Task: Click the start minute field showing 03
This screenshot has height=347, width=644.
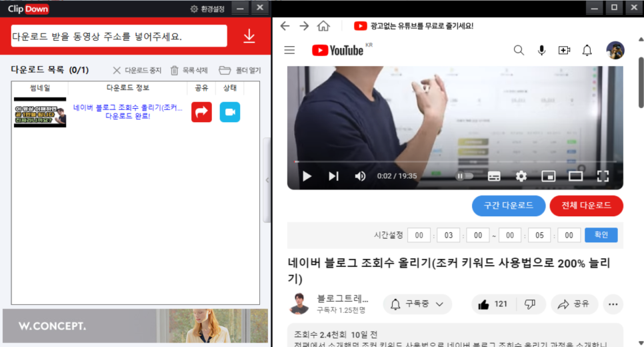Action: click(449, 235)
